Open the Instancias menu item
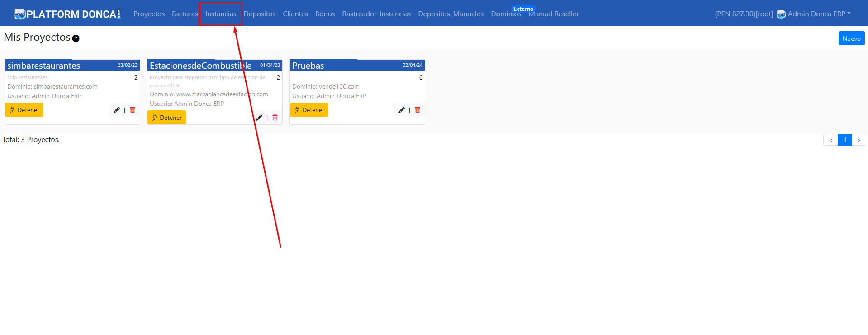This screenshot has height=335, width=868. [x=221, y=14]
